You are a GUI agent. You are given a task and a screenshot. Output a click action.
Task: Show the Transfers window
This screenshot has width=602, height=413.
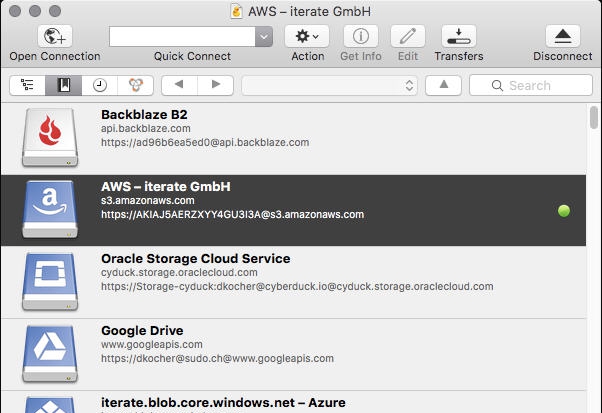click(x=458, y=36)
